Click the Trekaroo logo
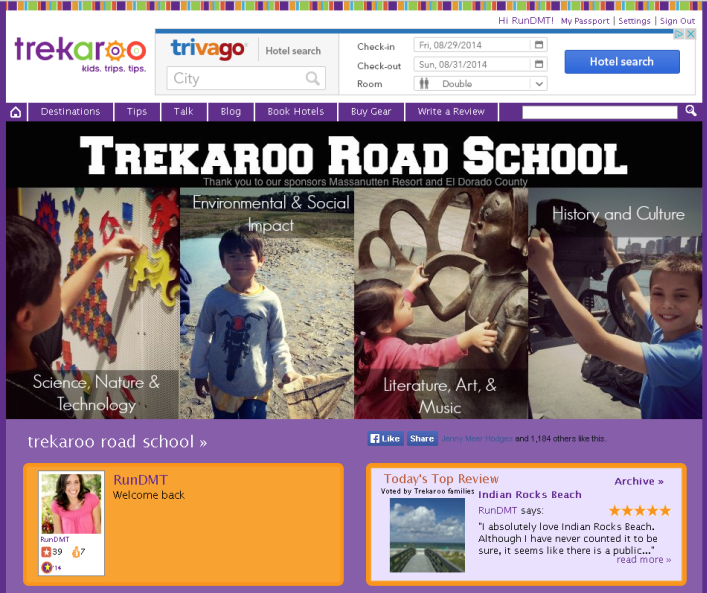The image size is (707, 593). pos(80,55)
